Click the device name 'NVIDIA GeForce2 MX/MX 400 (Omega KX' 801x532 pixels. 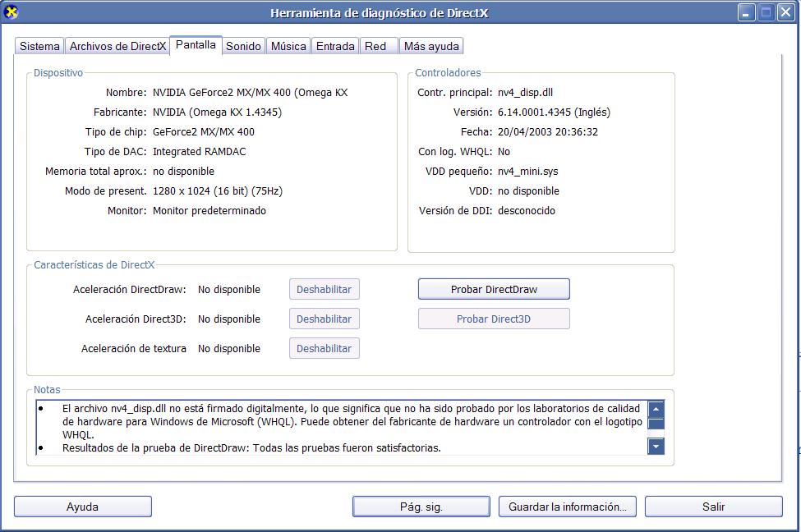(x=251, y=93)
